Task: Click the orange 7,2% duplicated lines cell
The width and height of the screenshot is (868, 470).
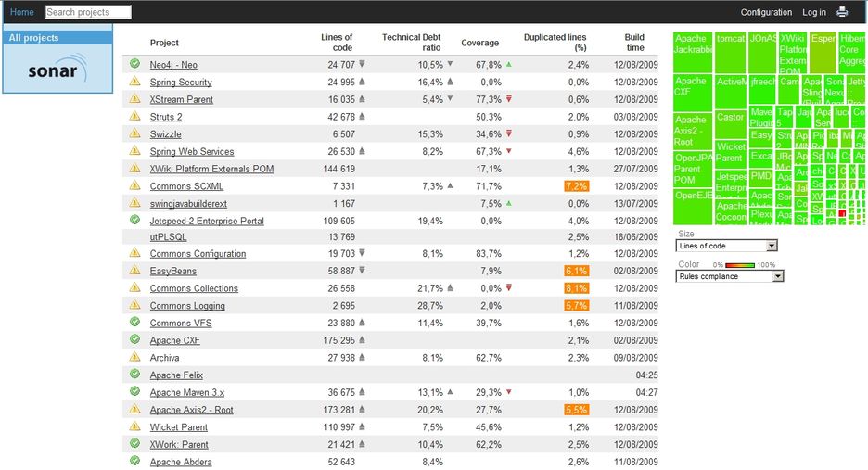Action: coord(576,186)
